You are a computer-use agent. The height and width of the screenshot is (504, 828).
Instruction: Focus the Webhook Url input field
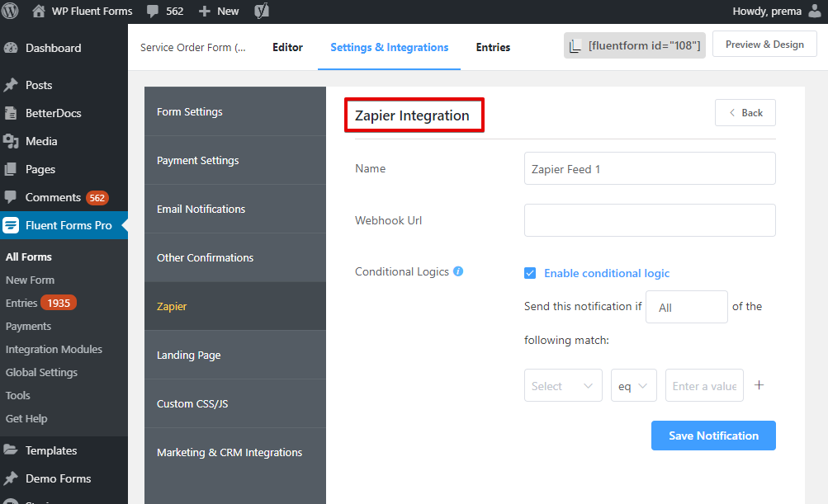(x=650, y=220)
